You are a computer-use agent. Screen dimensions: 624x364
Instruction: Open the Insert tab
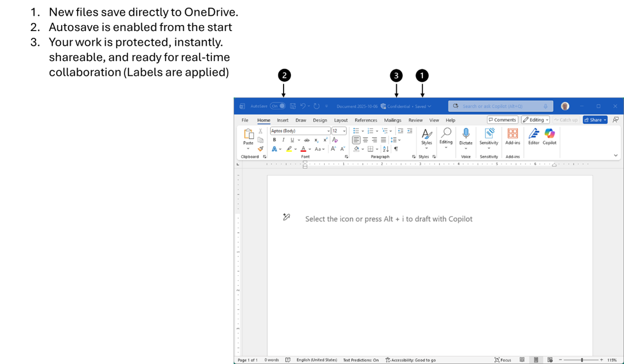click(283, 120)
